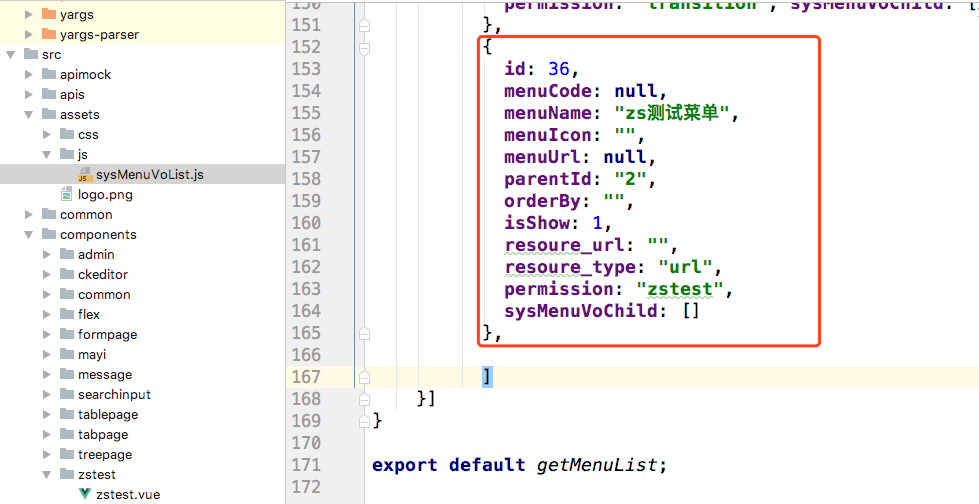Click the menuCode property name
The image size is (979, 504).
click(548, 91)
